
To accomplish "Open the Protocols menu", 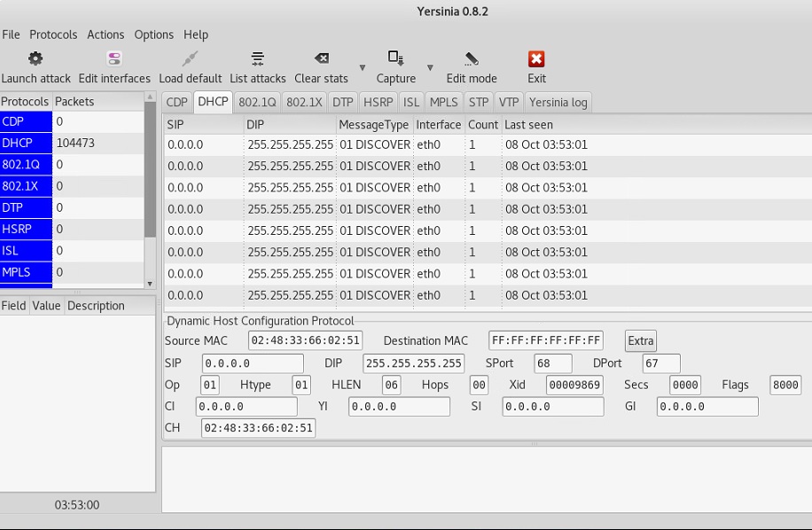I will click(x=53, y=35).
